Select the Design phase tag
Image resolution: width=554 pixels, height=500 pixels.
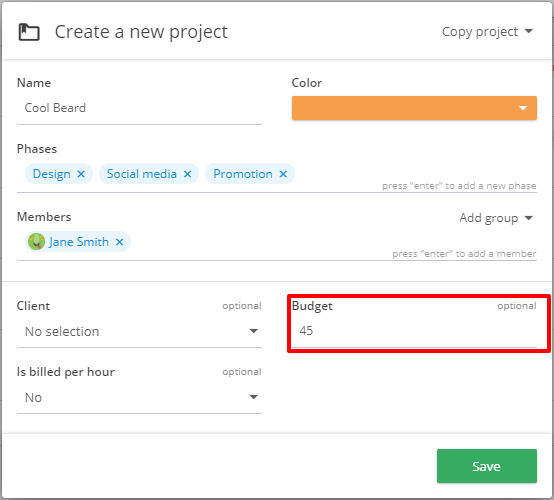tap(52, 174)
